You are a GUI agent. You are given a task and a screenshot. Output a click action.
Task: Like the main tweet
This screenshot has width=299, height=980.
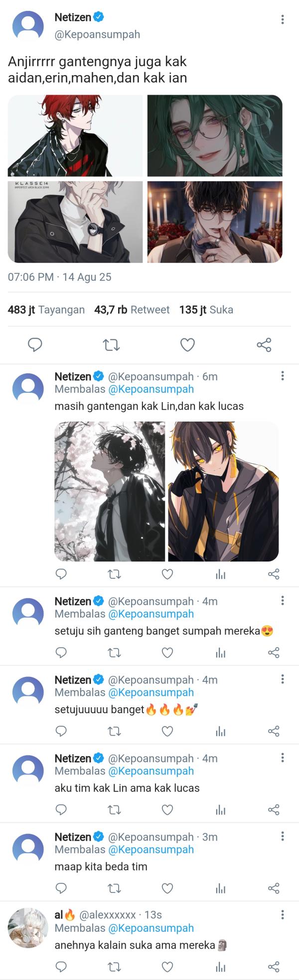point(187,344)
